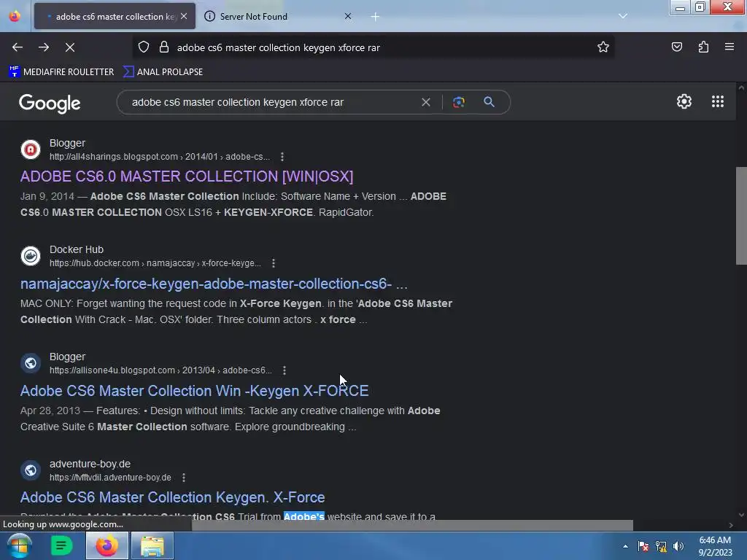Open the tracking protection shield icon
The width and height of the screenshot is (747, 560).
pyautogui.click(x=144, y=47)
